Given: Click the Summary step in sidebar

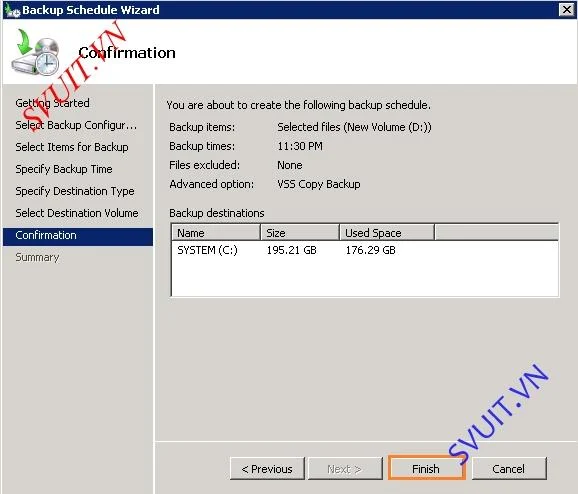Looking at the screenshot, I should pos(37,257).
